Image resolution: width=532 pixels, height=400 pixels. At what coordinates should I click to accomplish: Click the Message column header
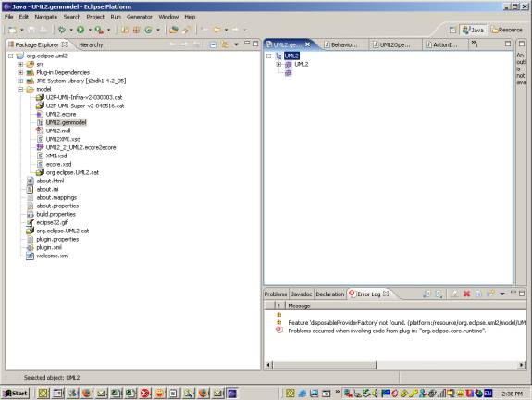[405, 306]
